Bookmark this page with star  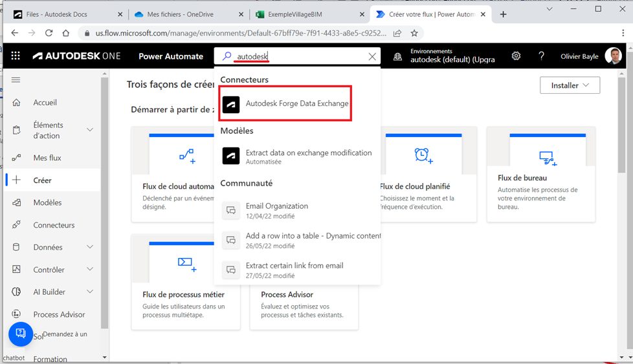414,33
